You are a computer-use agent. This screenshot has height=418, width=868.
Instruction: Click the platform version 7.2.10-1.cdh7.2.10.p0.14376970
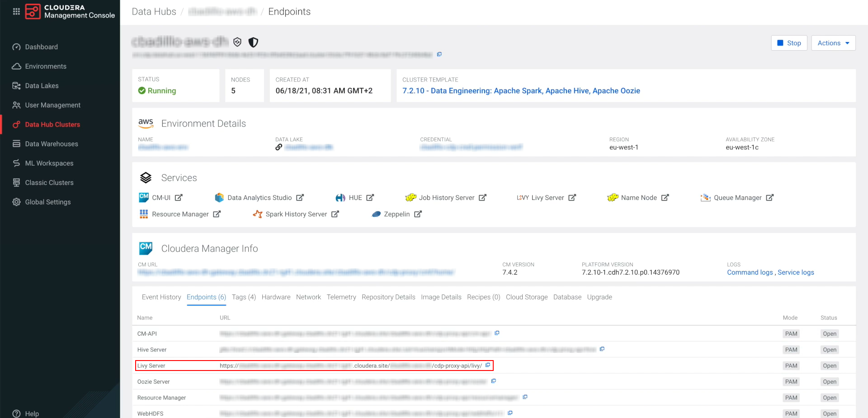click(631, 272)
